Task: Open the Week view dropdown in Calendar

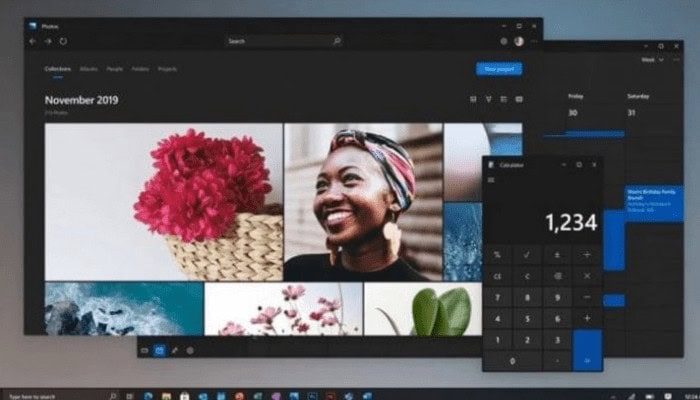Action: [x=652, y=60]
